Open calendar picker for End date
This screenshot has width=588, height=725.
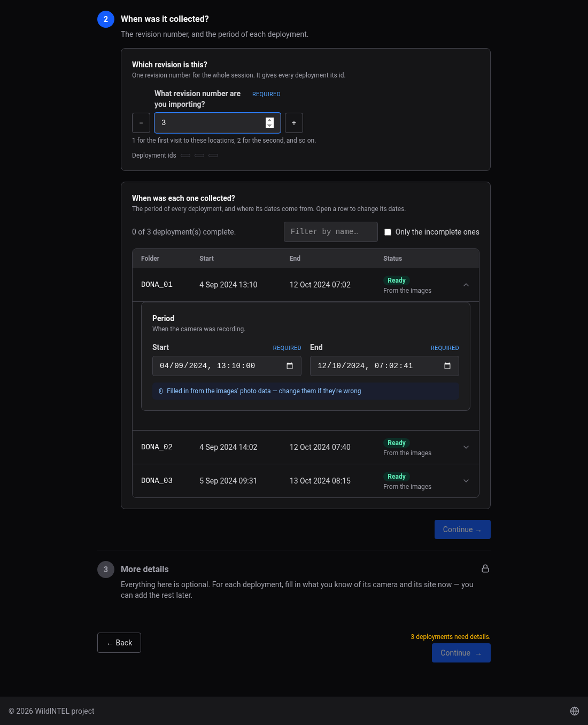447,366
